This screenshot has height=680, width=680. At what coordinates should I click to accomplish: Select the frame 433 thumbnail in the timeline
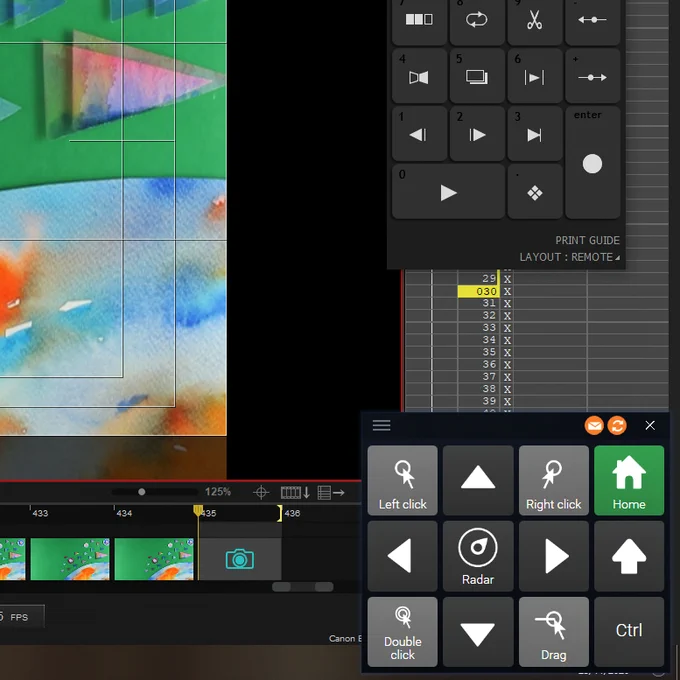pos(70,559)
